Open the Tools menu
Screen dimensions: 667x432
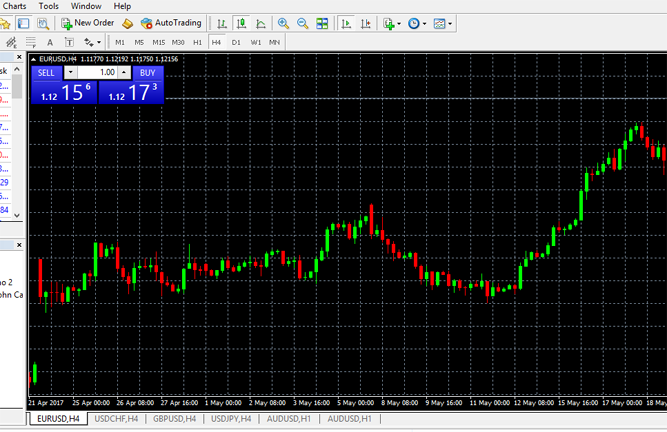48,6
